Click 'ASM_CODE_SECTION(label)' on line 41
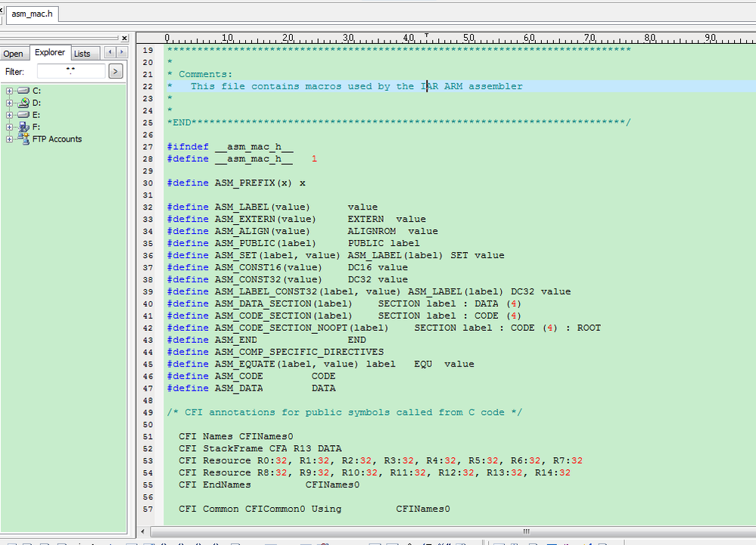 (x=284, y=316)
